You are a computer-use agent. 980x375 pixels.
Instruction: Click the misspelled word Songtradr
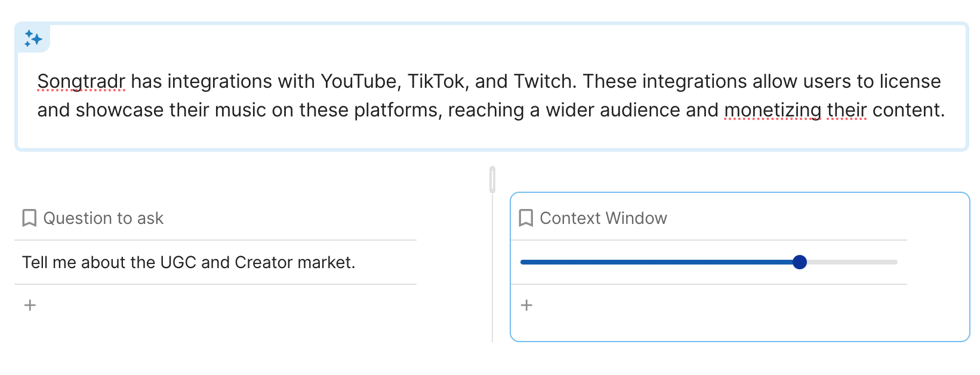point(81,81)
